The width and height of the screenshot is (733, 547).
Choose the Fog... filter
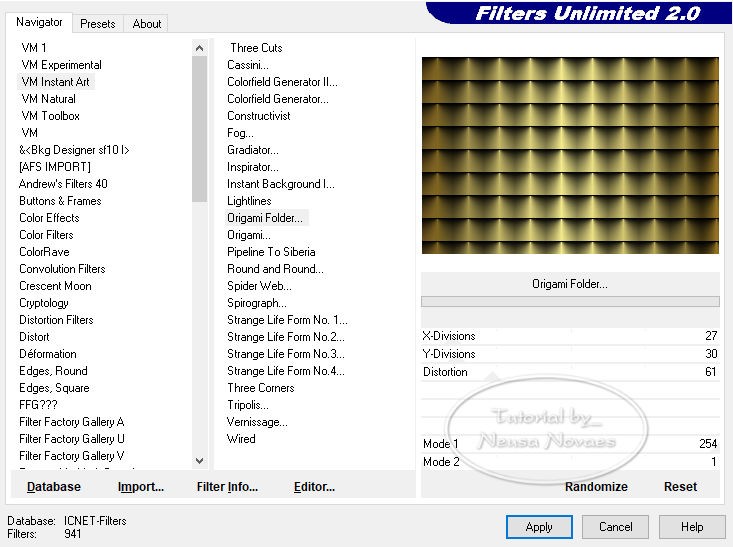[240, 133]
